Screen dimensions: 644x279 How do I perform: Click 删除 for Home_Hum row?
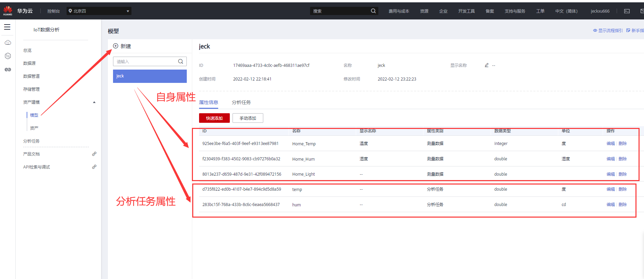point(622,159)
